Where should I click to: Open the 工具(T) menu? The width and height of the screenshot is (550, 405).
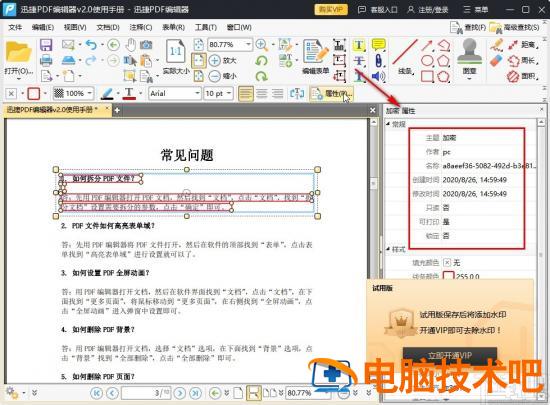coord(206,27)
